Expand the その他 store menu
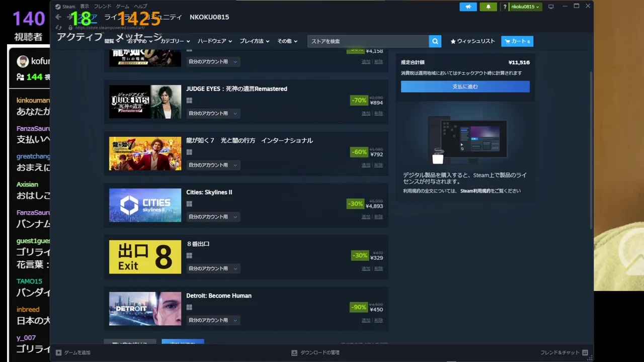The height and width of the screenshot is (362, 644). pos(287,41)
